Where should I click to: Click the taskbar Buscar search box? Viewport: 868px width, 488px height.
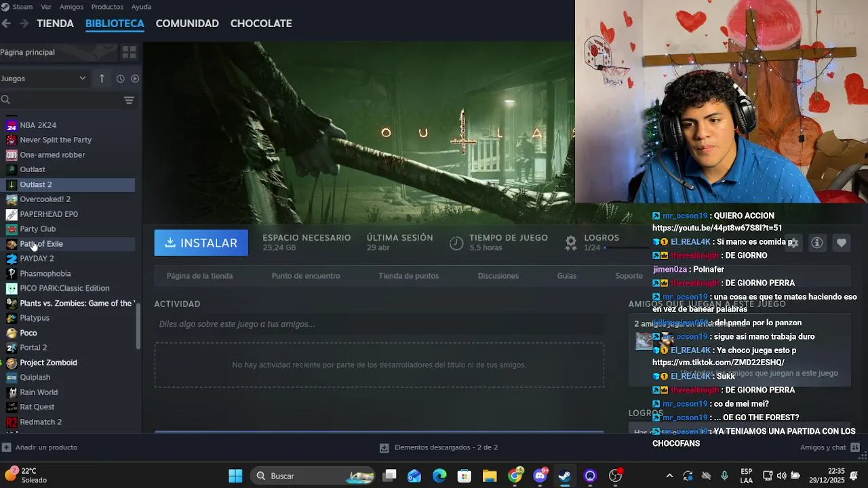(313, 476)
